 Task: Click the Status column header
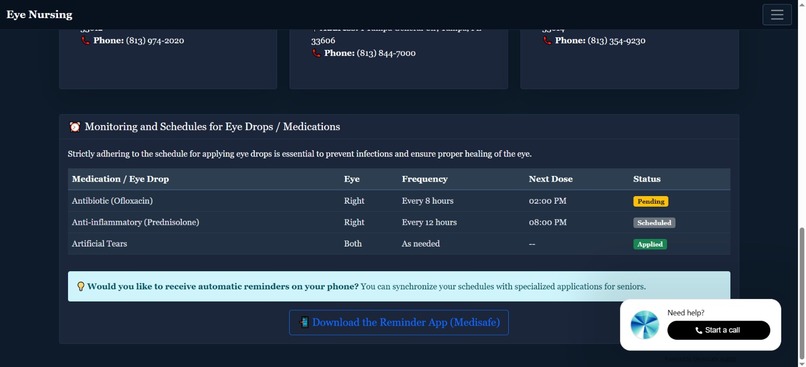click(x=647, y=179)
